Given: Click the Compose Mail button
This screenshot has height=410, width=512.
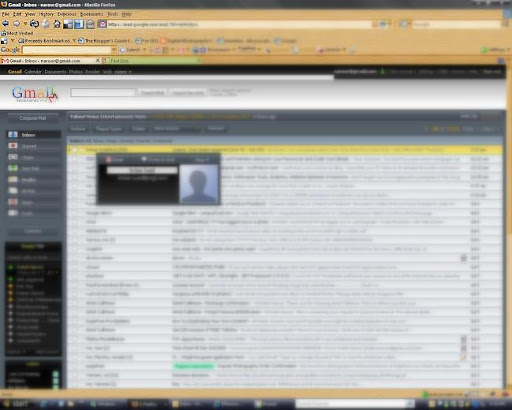Looking at the screenshot, I should (x=33, y=118).
